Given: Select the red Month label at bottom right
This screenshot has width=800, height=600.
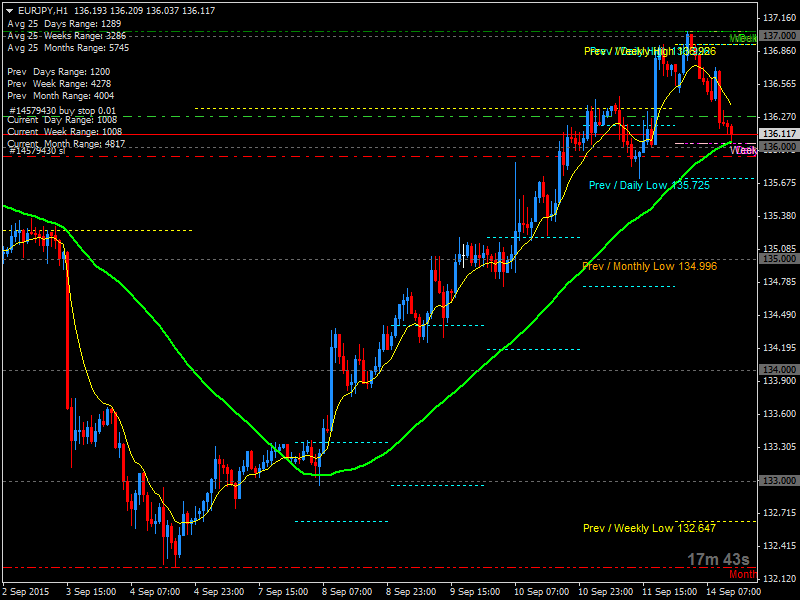Looking at the screenshot, I should [x=743, y=574].
